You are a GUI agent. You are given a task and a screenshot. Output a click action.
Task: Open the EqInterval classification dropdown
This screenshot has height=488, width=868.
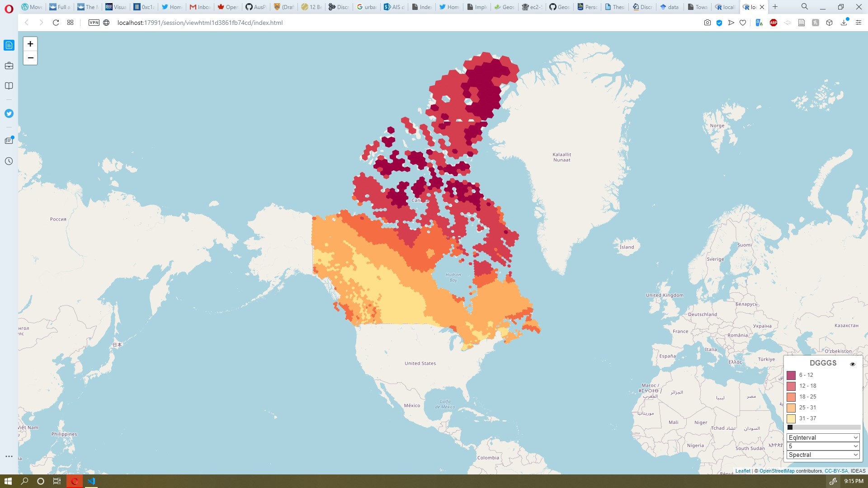823,437
